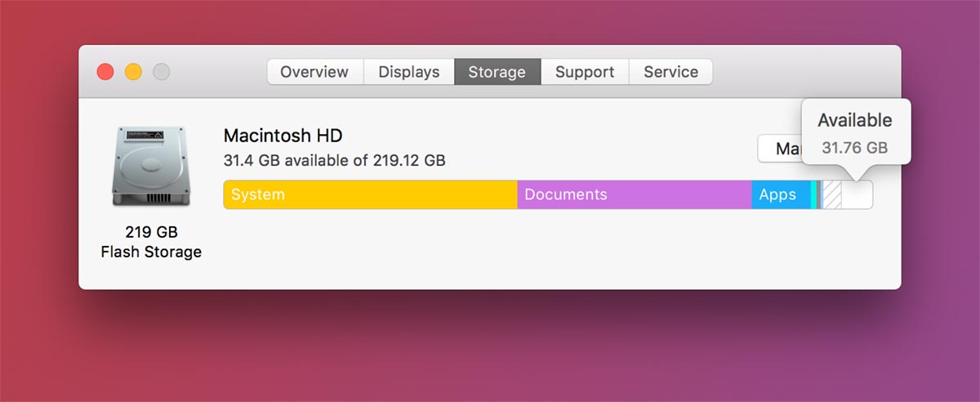Open the Displays tab
The image size is (980, 402).
point(409,72)
